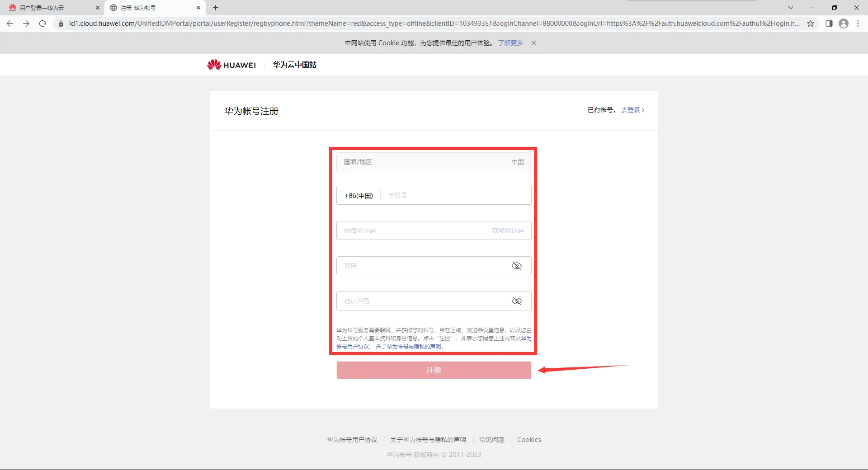868x470 pixels.
Task: Click the 华为云中国站 header text
Action: click(295, 65)
